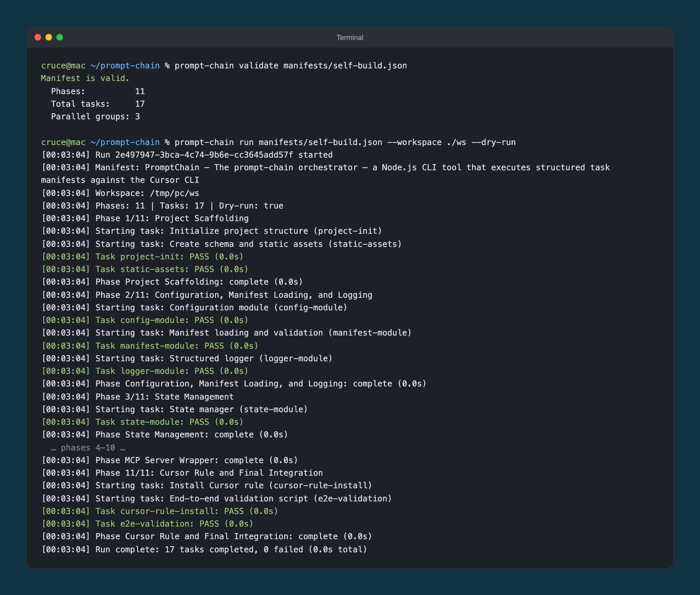The width and height of the screenshot is (700, 595).
Task: Click 'Phase 1/11: Project Scaffolding' line
Action: (145, 218)
